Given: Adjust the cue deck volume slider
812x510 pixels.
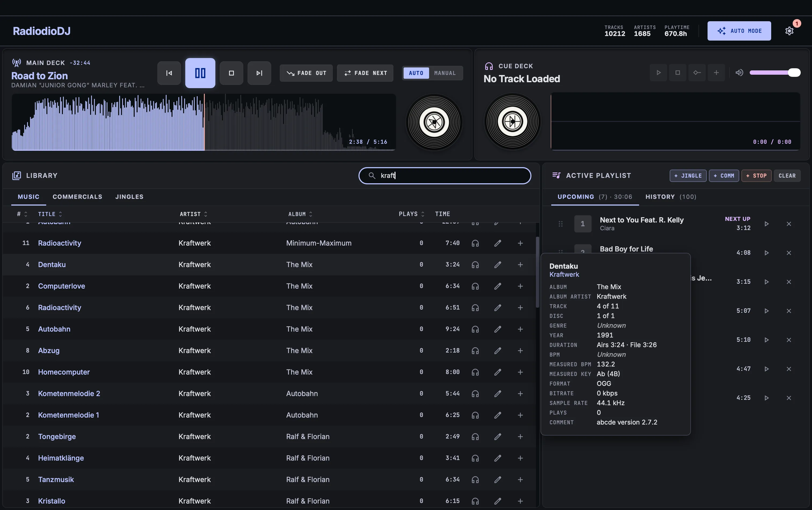Looking at the screenshot, I should 775,73.
